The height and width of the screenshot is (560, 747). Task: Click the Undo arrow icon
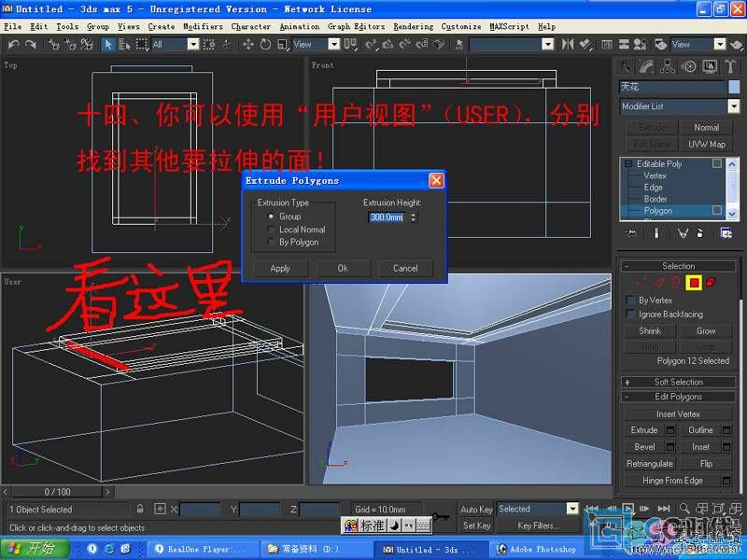[14, 45]
